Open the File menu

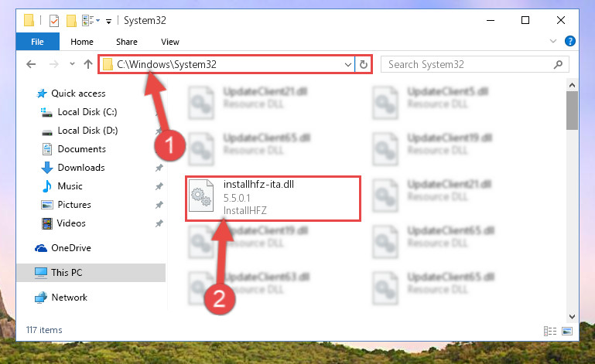pyautogui.click(x=38, y=41)
